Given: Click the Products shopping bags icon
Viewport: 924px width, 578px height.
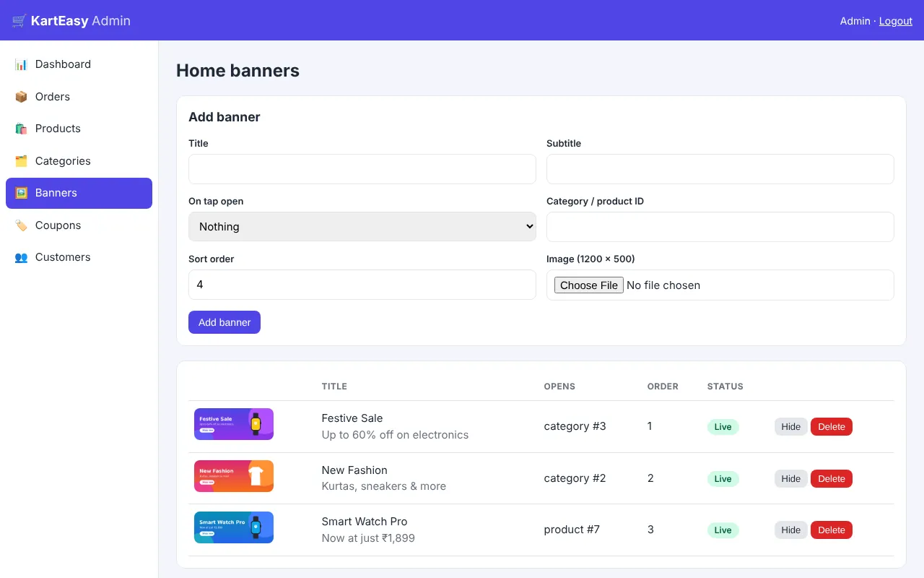Looking at the screenshot, I should point(21,129).
